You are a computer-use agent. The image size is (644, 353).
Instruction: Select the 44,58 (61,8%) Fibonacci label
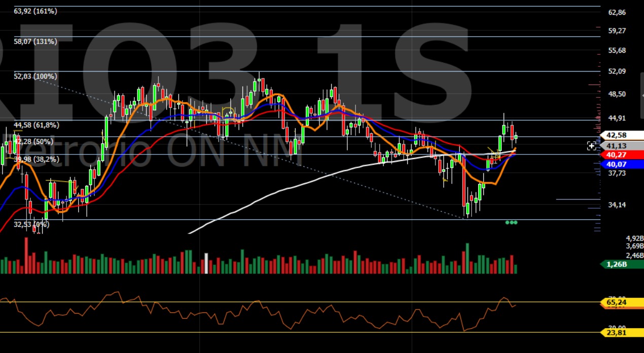tap(37, 125)
